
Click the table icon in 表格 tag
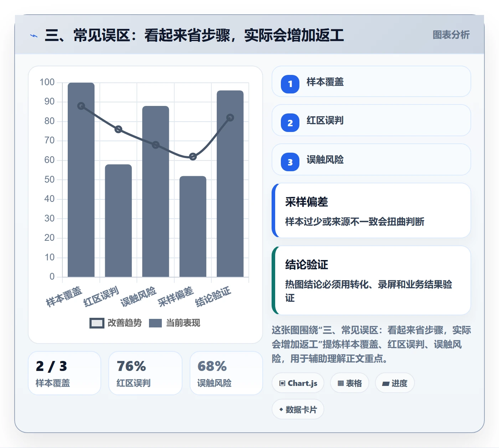[x=341, y=383]
